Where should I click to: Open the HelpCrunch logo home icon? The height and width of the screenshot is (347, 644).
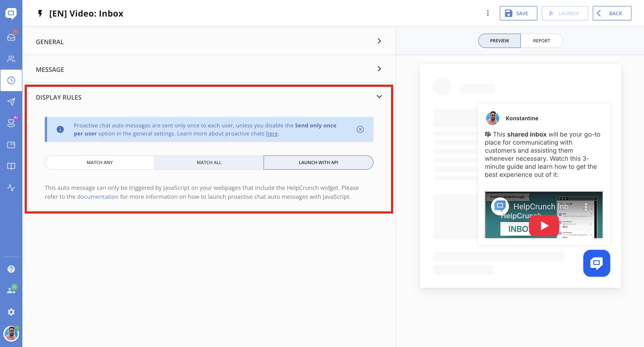point(11,13)
